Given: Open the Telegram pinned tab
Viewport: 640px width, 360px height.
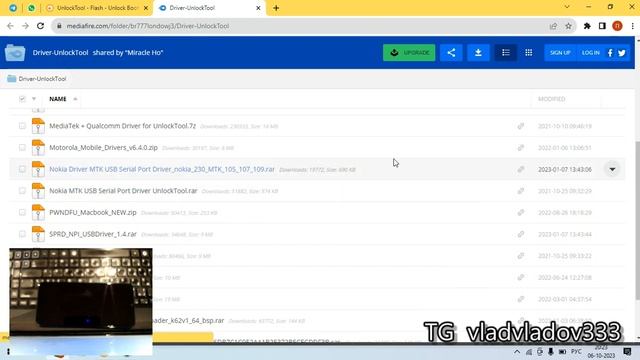Looking at the screenshot, I should [x=13, y=8].
